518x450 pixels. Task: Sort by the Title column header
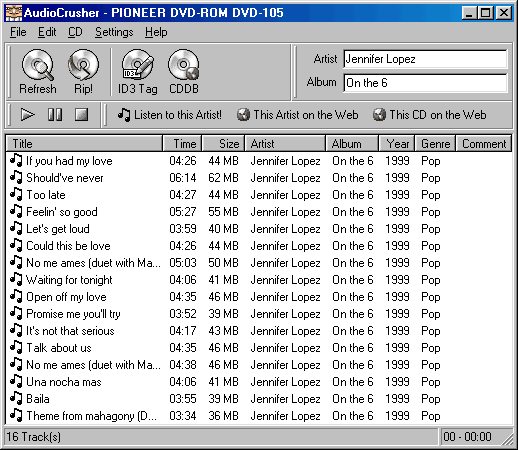84,144
